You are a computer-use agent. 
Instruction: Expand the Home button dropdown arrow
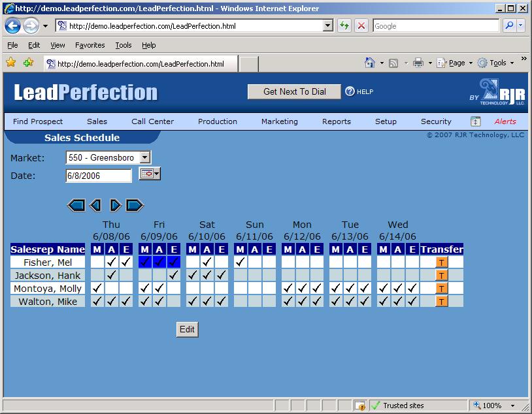382,63
